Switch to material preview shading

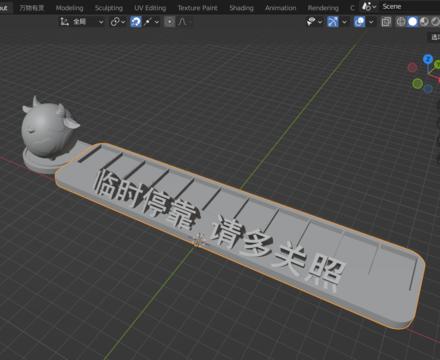424,22
